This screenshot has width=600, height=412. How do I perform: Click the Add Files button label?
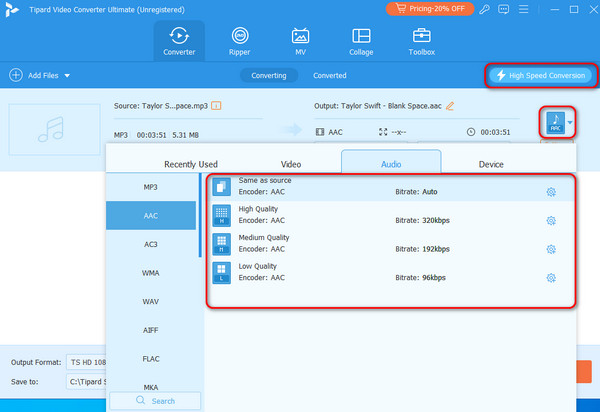[x=43, y=75]
